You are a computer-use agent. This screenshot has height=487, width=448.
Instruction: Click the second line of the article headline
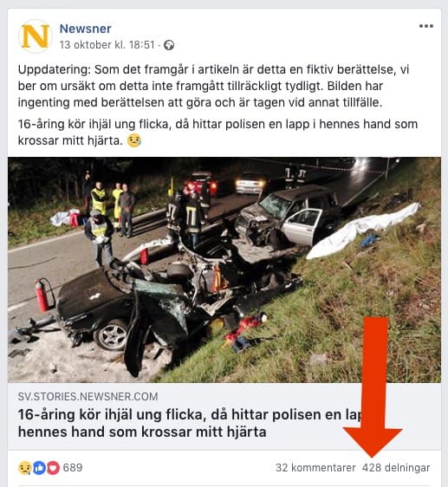pyautogui.click(x=142, y=432)
